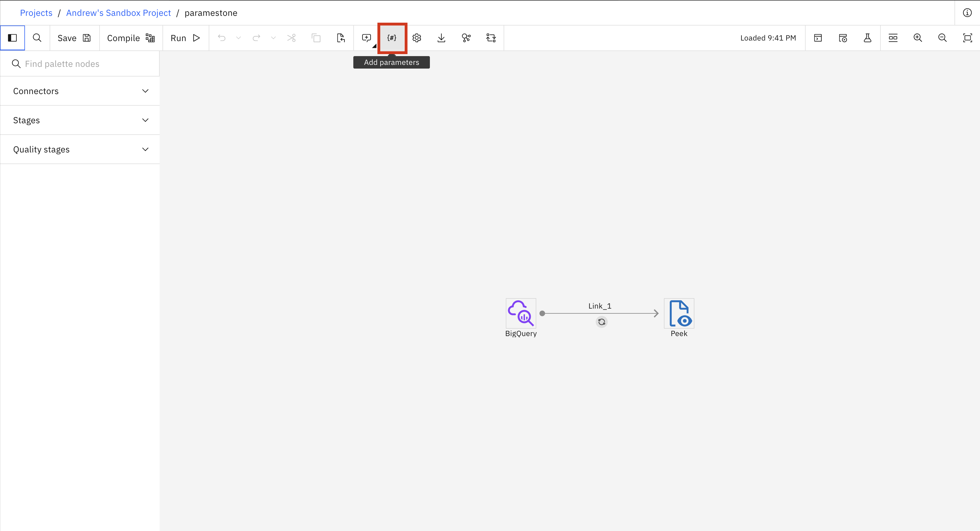Open the info panel icon
Viewport: 980px width, 531px height.
tap(967, 13)
